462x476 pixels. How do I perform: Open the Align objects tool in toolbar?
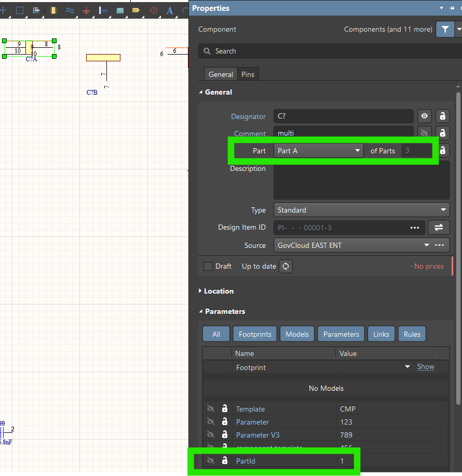click(x=36, y=10)
